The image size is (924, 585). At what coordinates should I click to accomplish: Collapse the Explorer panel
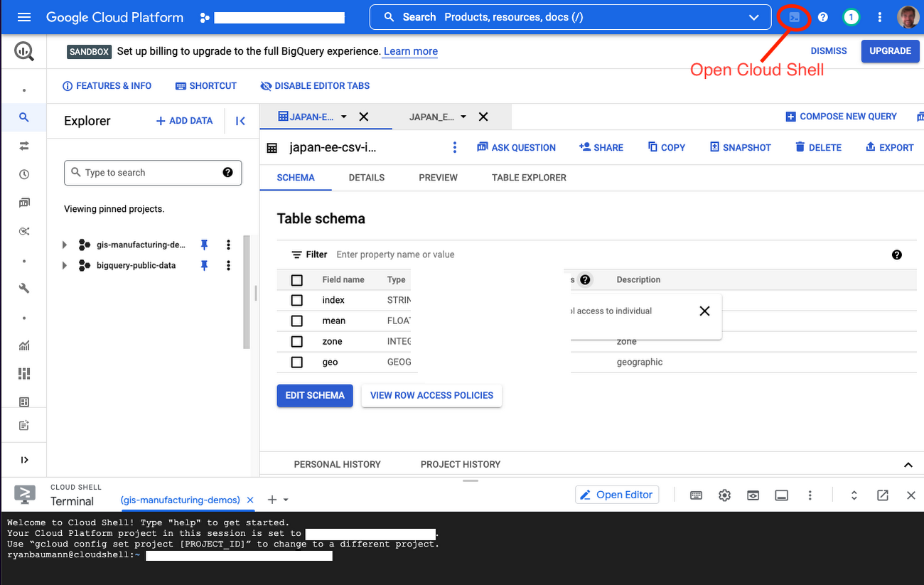[x=240, y=121]
